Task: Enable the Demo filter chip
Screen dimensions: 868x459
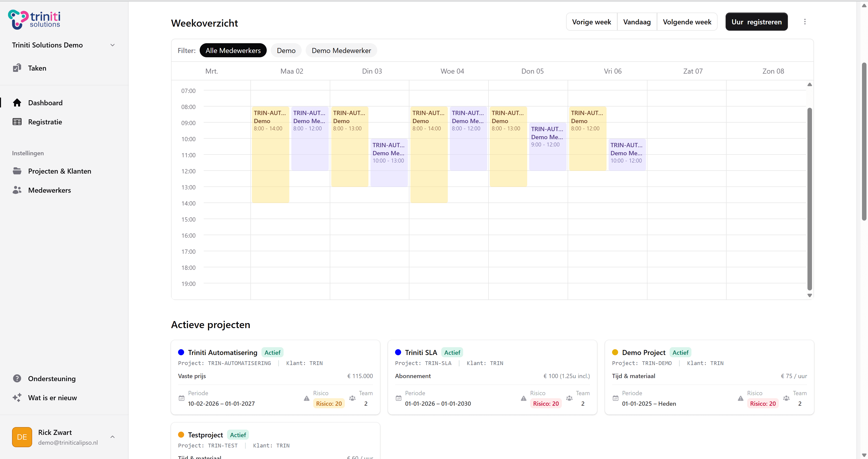Action: point(286,50)
